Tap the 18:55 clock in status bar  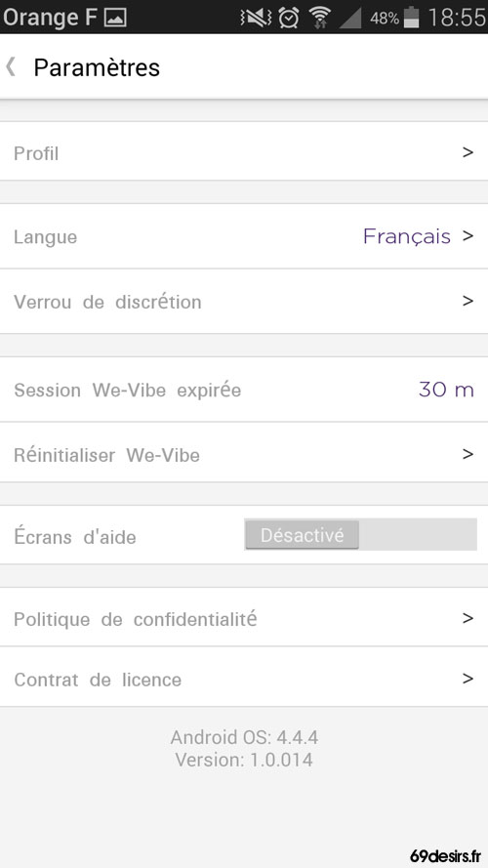(x=457, y=18)
